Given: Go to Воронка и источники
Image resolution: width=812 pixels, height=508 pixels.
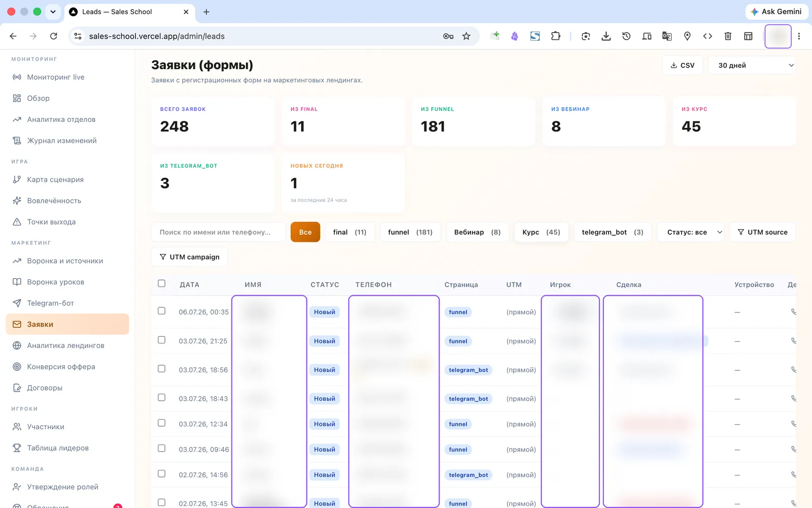Looking at the screenshot, I should (x=65, y=261).
